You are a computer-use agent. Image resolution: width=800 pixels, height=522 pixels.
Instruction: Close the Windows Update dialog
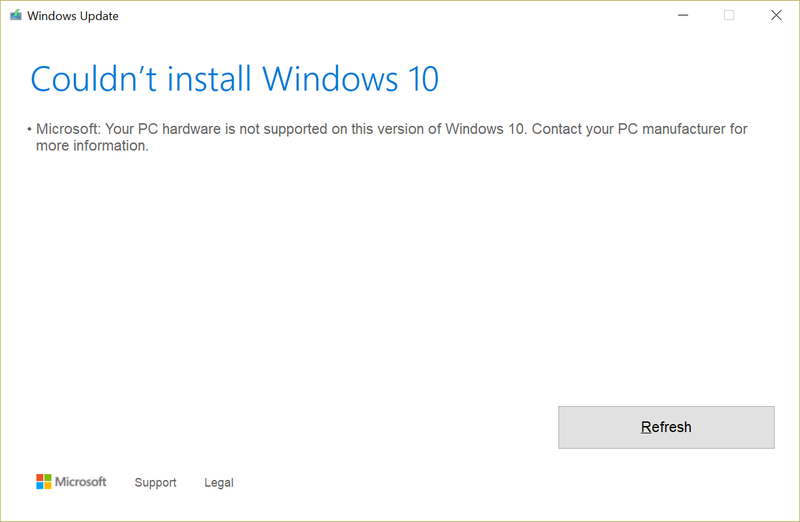pyautogui.click(x=776, y=15)
